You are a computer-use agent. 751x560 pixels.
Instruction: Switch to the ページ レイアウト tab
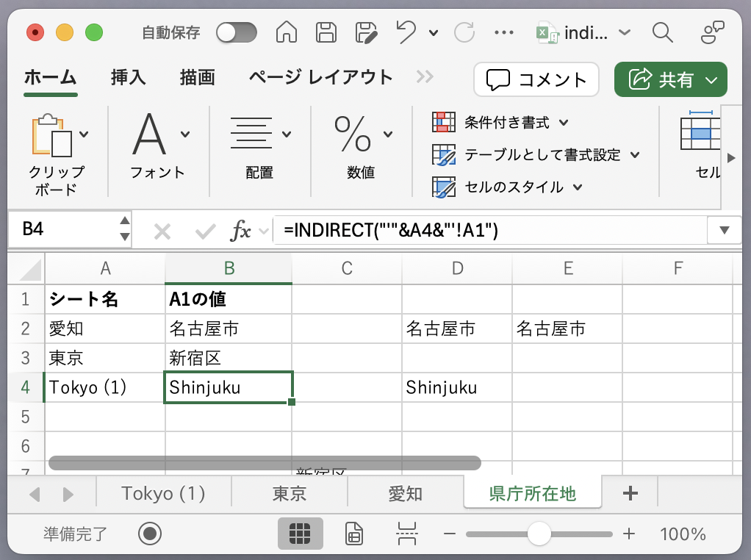click(320, 78)
